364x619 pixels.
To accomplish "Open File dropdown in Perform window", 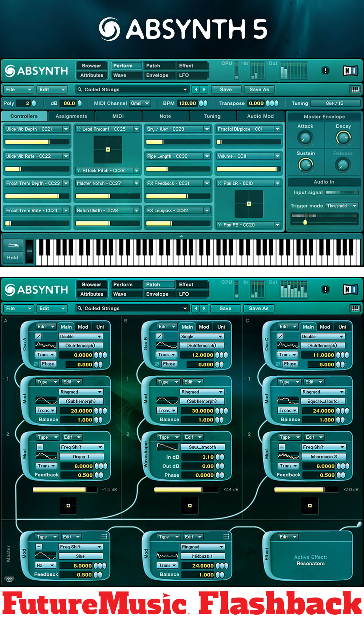I will click(x=19, y=90).
